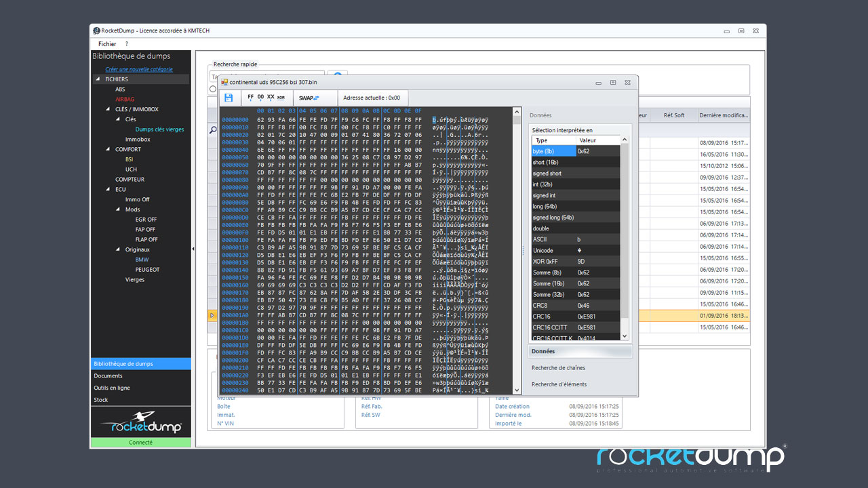
Task: Select the CRC8 row
Action: click(x=576, y=306)
